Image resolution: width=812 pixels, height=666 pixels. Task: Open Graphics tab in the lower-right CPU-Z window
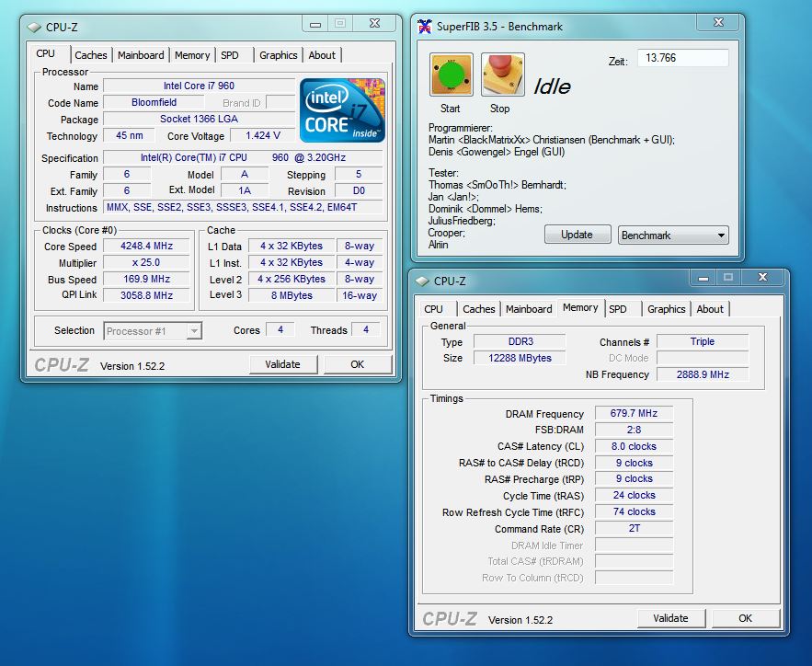click(666, 309)
